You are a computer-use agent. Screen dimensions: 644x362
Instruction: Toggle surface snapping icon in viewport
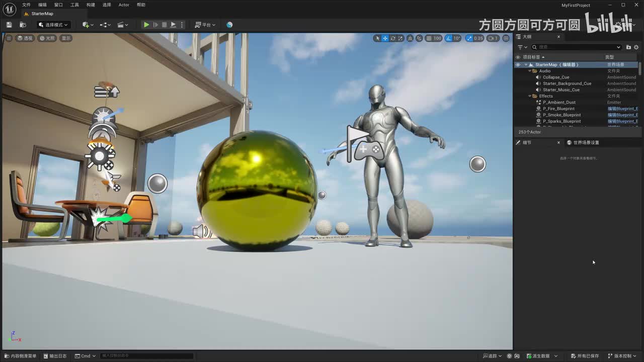[419, 38]
